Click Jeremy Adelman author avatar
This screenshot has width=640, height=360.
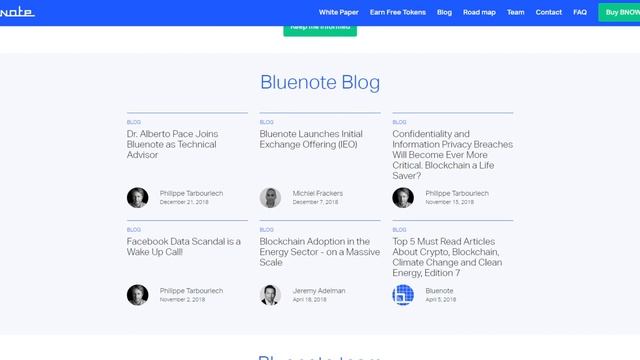pos(270,295)
